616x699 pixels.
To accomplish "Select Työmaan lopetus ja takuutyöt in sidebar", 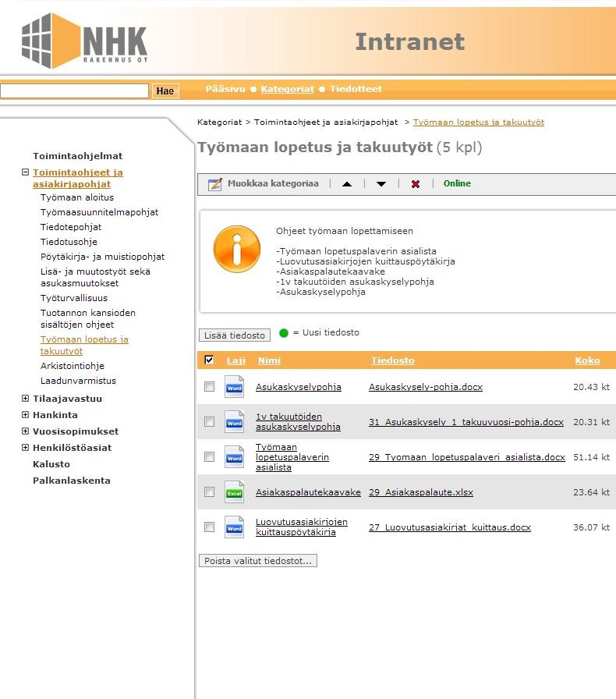I will coord(84,345).
